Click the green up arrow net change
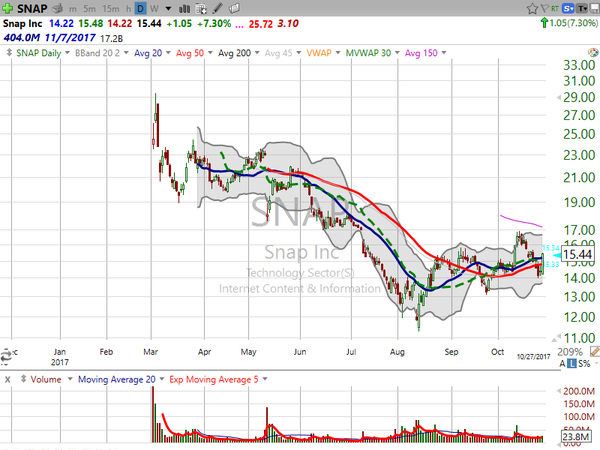 pos(544,23)
